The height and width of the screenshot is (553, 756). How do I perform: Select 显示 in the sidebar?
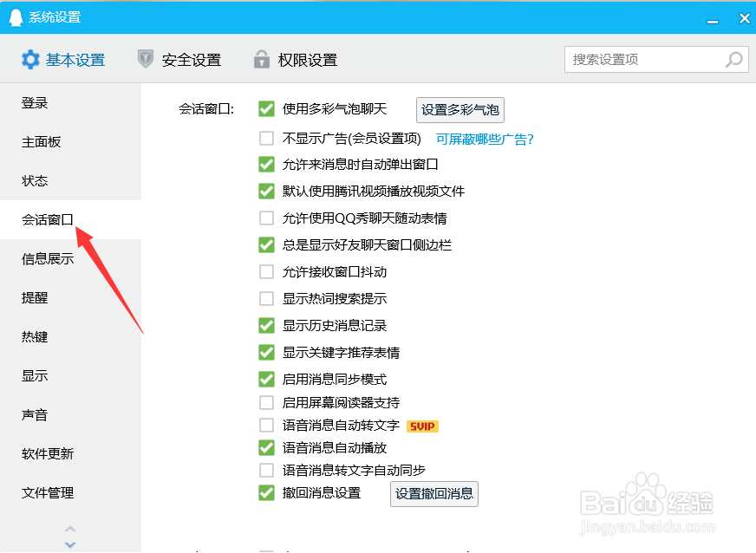tap(70, 375)
